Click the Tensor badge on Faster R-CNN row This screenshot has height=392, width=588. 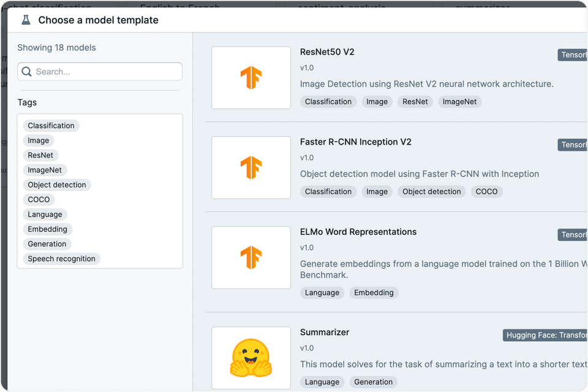click(x=572, y=145)
